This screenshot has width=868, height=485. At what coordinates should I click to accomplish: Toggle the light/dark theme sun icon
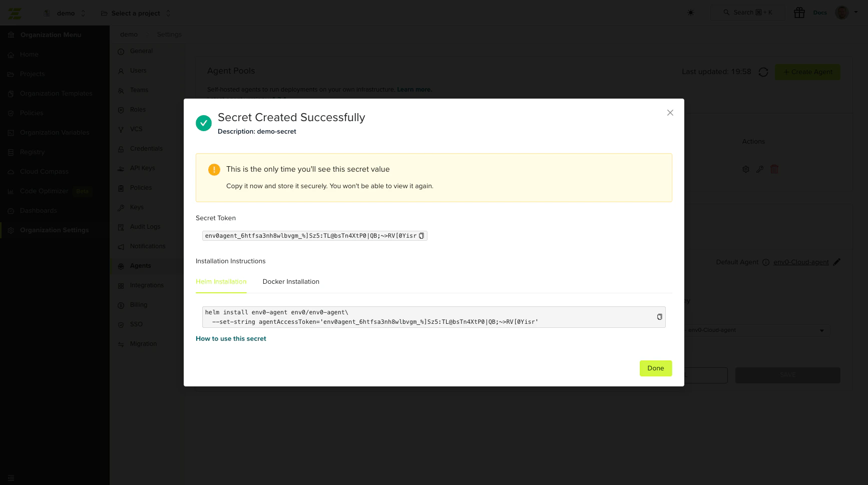[x=691, y=13]
